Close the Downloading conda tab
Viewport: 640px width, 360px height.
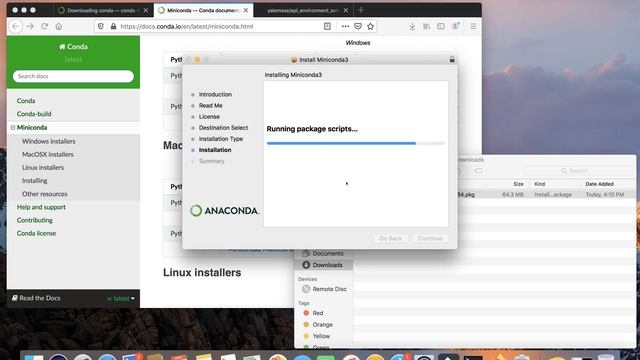146,10
